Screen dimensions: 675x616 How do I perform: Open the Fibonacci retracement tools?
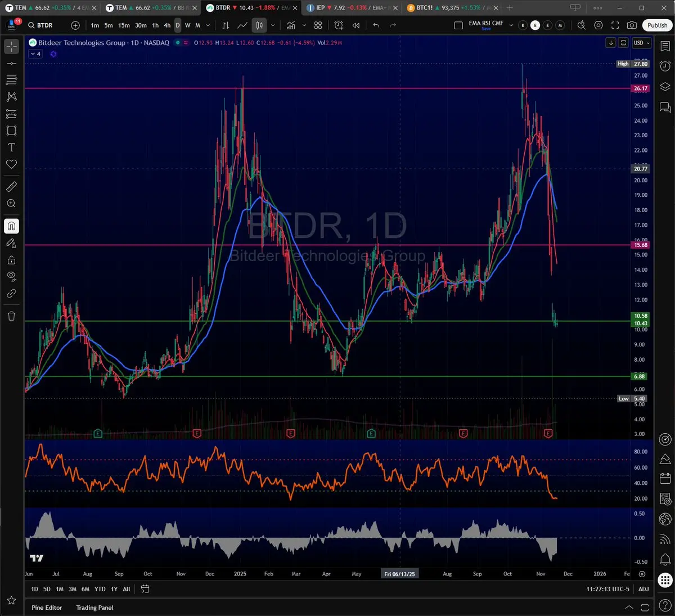coord(11,80)
